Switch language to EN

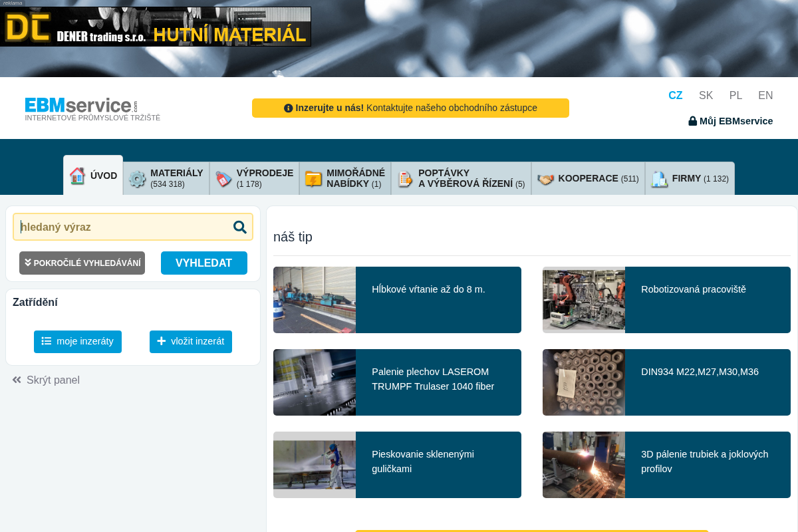[x=765, y=95]
